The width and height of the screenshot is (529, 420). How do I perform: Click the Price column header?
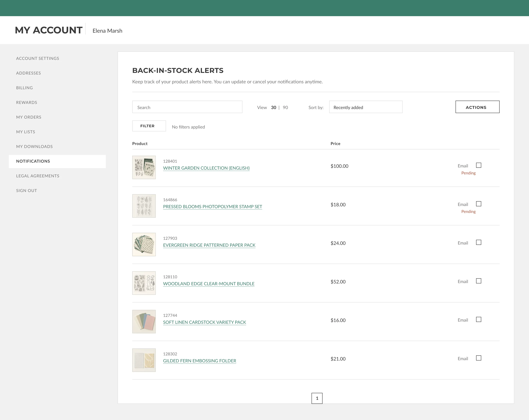tap(335, 143)
